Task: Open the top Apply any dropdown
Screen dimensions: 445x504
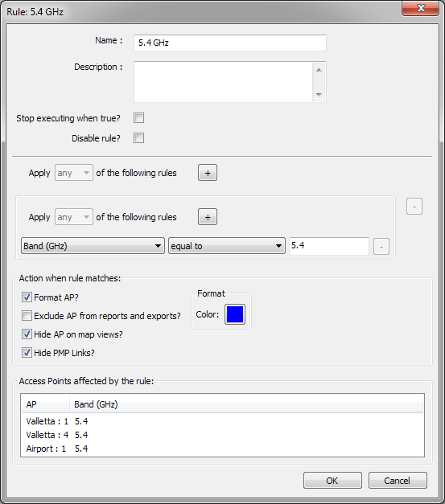Action: point(74,173)
